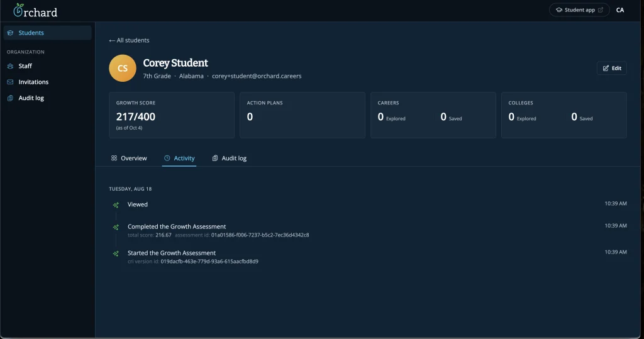Click assessment id 01a01586-f006-7237-b5c2-7ec36d4342c8
This screenshot has width=644, height=339.
point(260,235)
